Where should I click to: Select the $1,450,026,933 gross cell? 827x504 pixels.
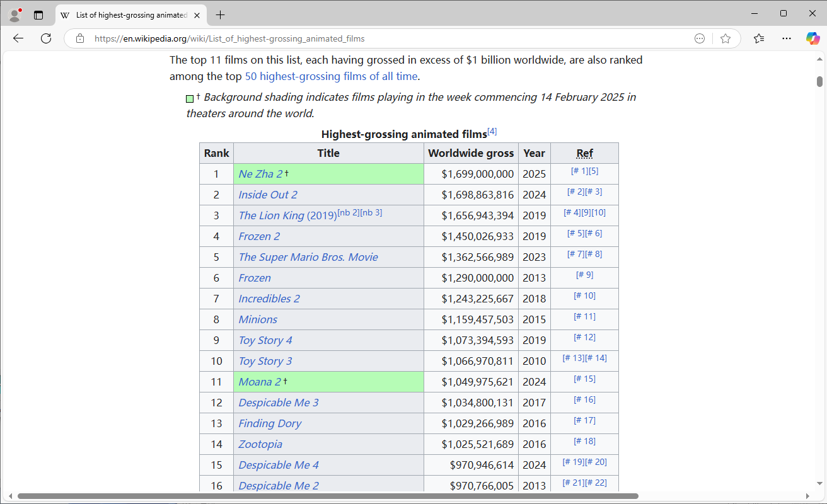[x=471, y=236]
